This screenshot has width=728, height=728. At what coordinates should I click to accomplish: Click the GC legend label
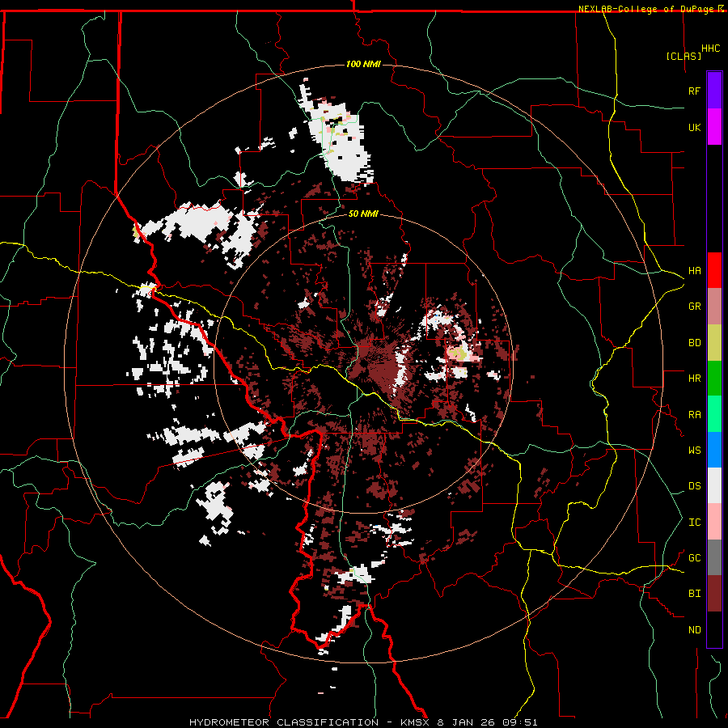coord(694,558)
